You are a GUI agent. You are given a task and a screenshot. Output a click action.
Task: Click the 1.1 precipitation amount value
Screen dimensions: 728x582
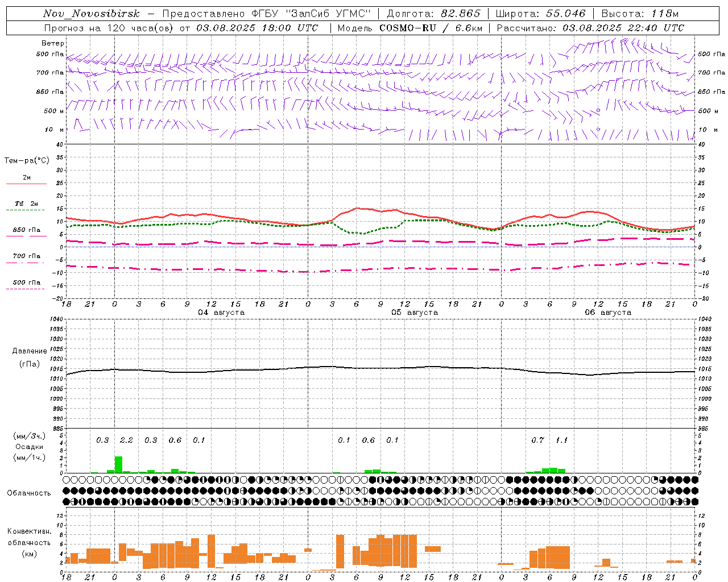click(561, 440)
